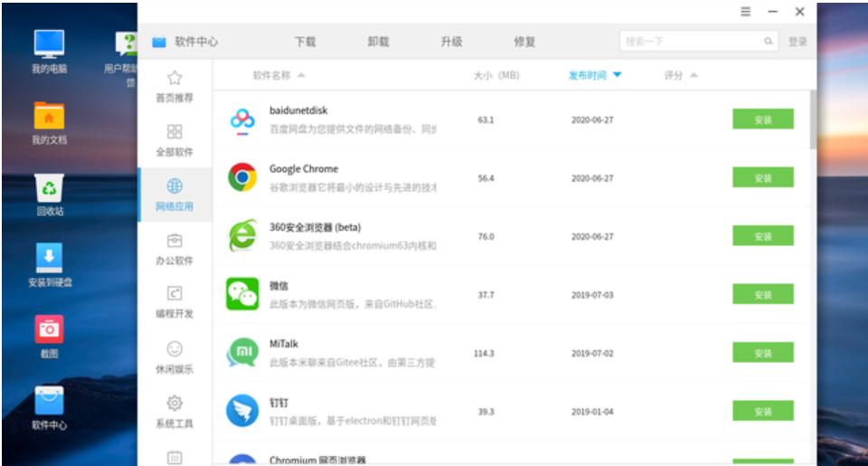Click the 钉钉 app name text

click(x=278, y=403)
